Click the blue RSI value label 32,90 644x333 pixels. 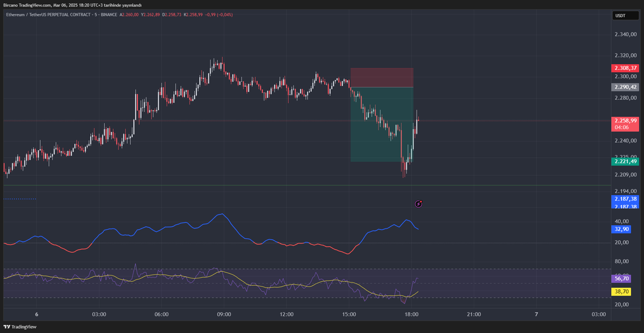click(x=622, y=229)
